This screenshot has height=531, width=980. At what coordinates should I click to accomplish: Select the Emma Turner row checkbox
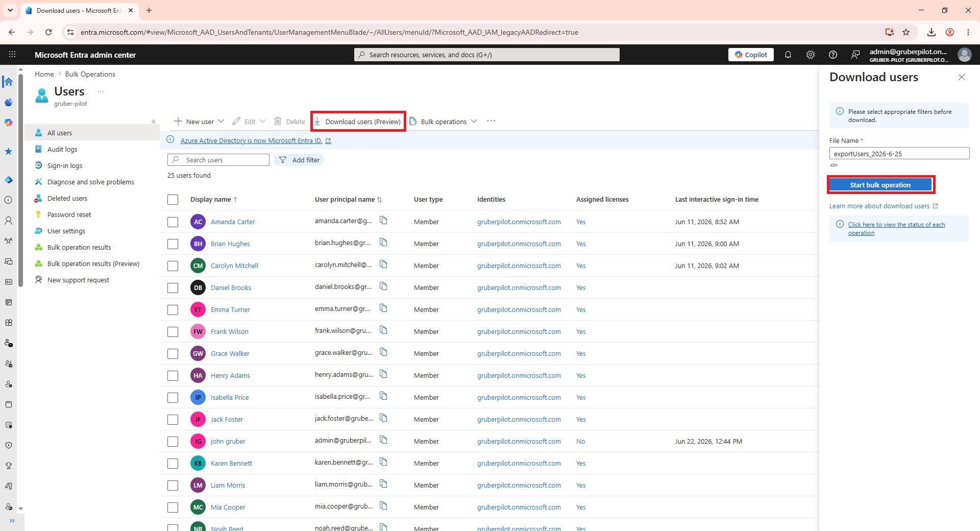[173, 310]
